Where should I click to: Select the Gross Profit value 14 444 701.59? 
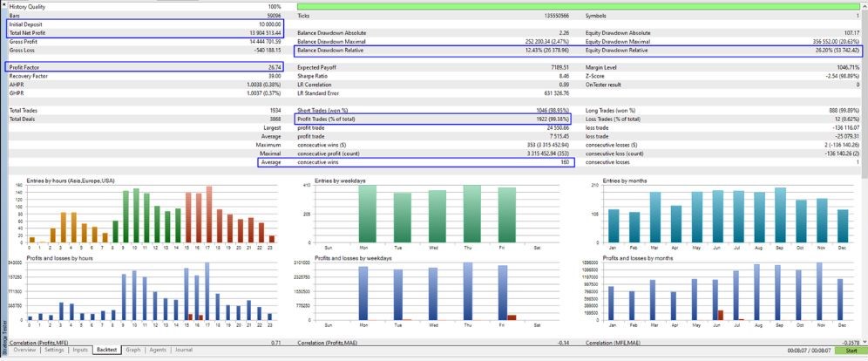click(x=265, y=42)
